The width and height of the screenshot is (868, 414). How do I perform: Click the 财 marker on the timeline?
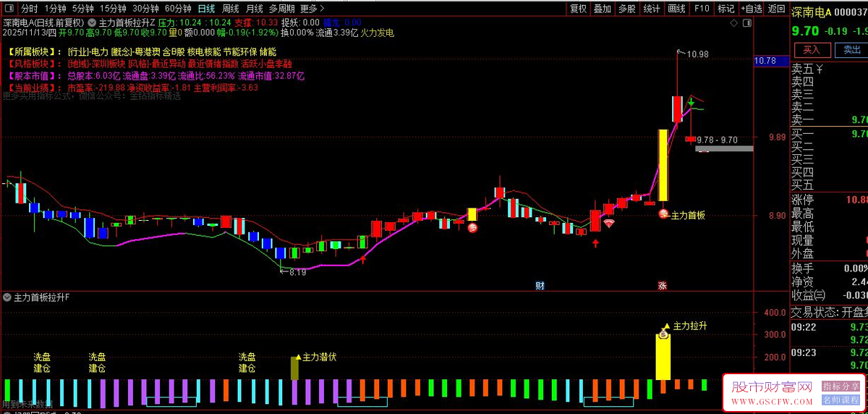[540, 285]
